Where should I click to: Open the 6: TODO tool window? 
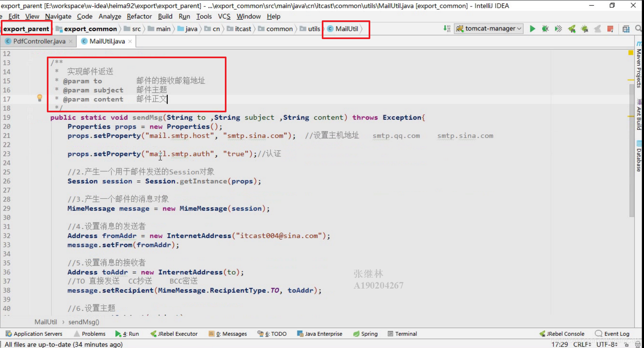[x=272, y=334]
